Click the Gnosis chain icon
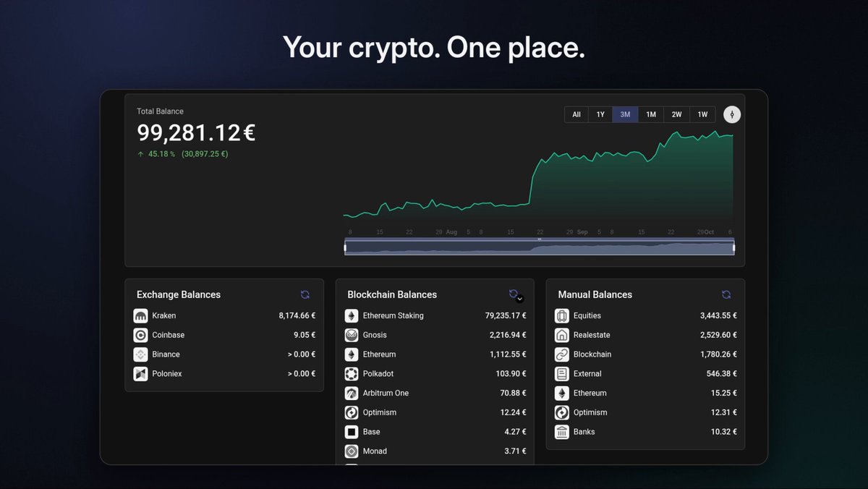Viewport: 868px width, 489px height. 351,335
